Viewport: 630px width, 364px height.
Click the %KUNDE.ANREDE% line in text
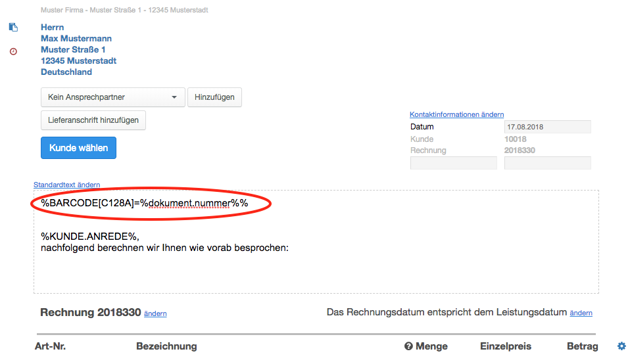tap(91, 235)
